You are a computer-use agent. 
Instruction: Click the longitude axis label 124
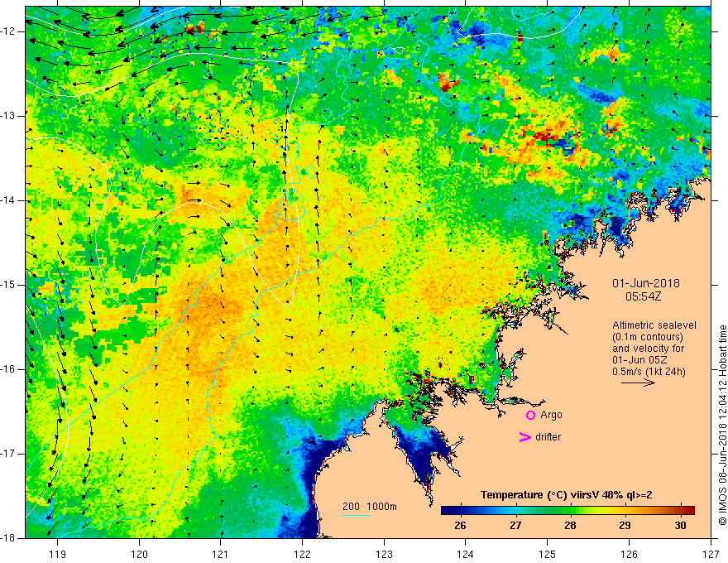466,554
